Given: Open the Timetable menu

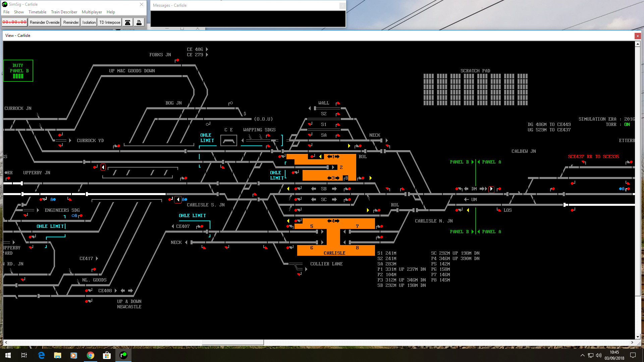Looking at the screenshot, I should click(37, 12).
